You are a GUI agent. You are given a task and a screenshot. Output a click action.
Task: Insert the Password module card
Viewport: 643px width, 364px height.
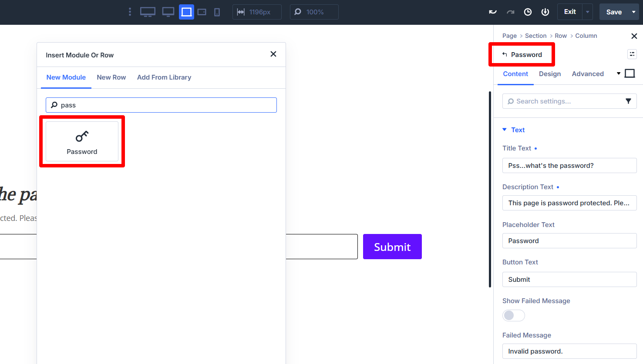click(x=82, y=141)
